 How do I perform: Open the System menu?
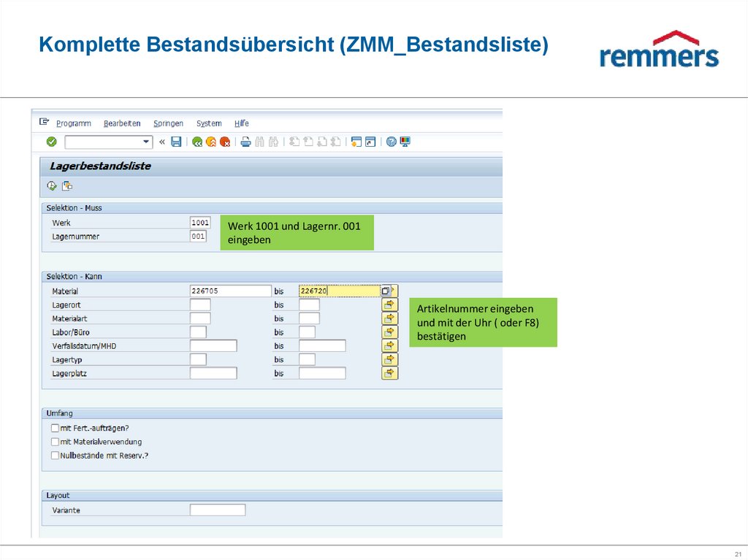point(209,123)
